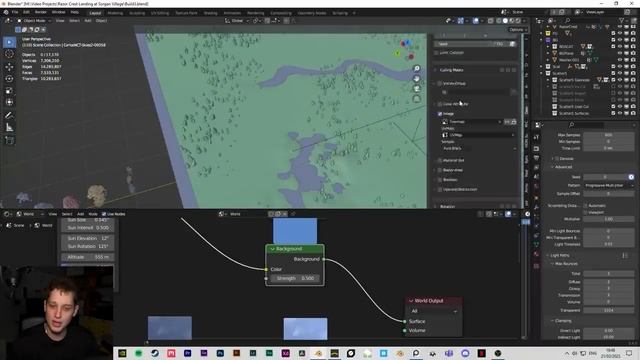Toggle Viewport scrambling distance checkbox
Image resolution: width=640 pixels, height=360 pixels.
[585, 212]
